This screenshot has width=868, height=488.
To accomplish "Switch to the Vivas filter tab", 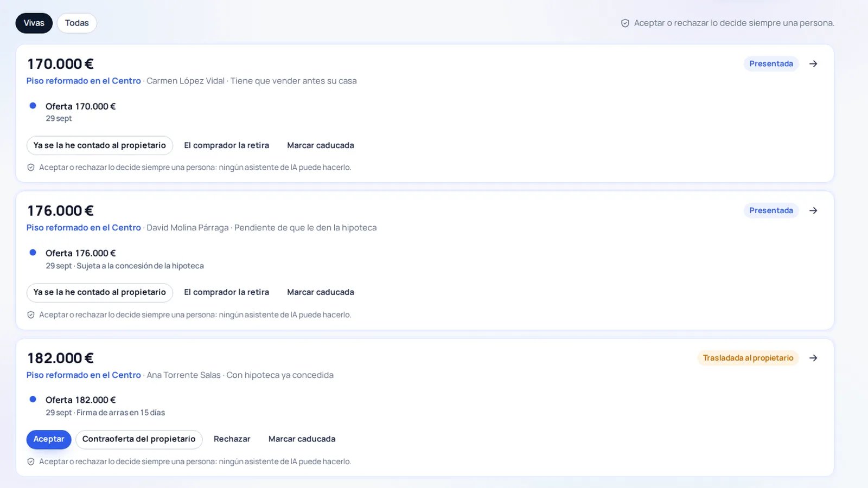I will point(34,23).
